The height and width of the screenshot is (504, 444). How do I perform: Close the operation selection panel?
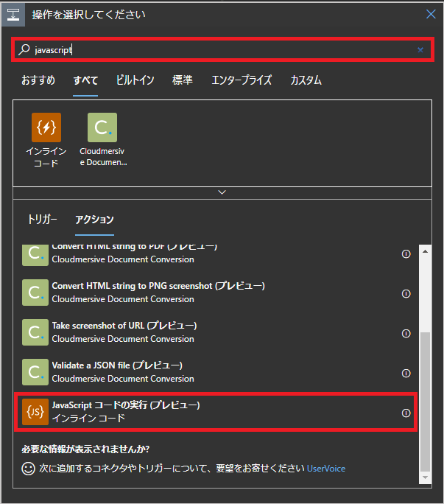pos(431,14)
